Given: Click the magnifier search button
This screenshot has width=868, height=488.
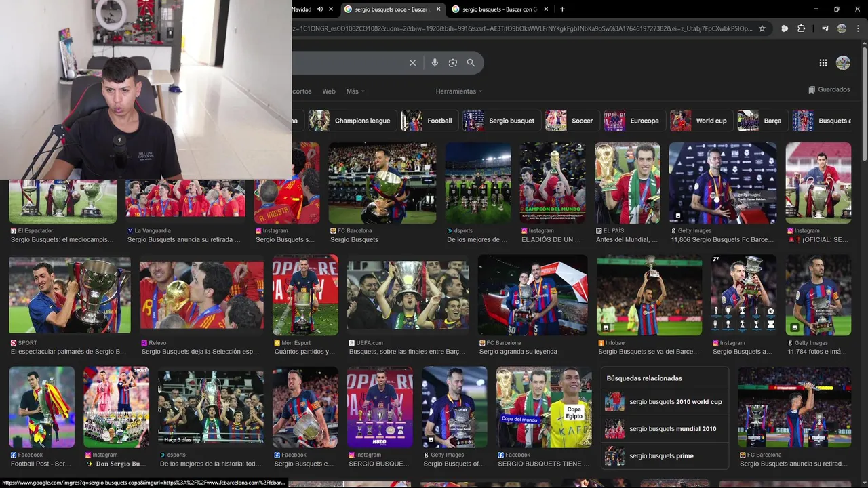Looking at the screenshot, I should click(471, 63).
